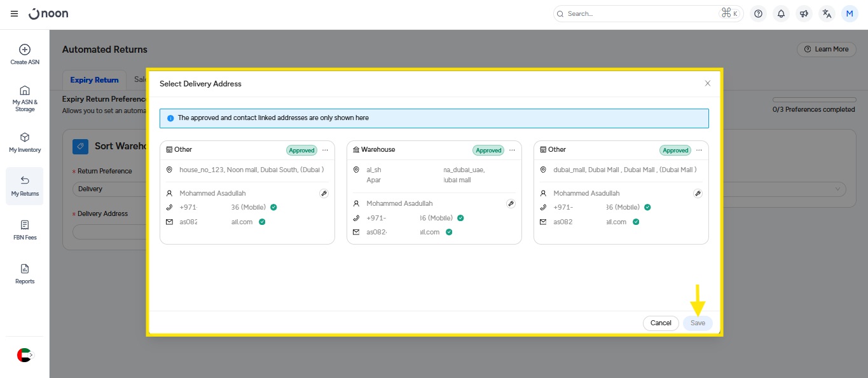Go to FBN Fees in sidebar
868x378 pixels.
[x=25, y=229]
